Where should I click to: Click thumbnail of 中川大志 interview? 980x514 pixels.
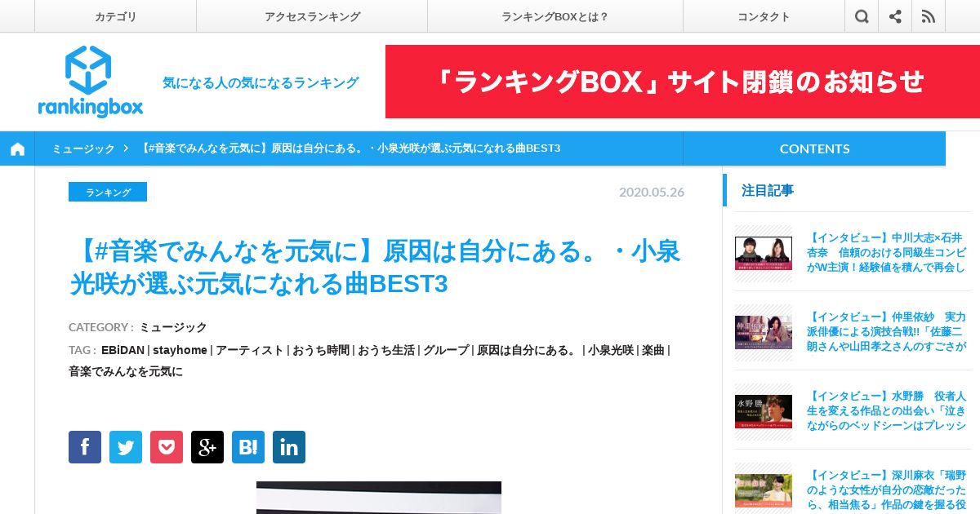(764, 253)
